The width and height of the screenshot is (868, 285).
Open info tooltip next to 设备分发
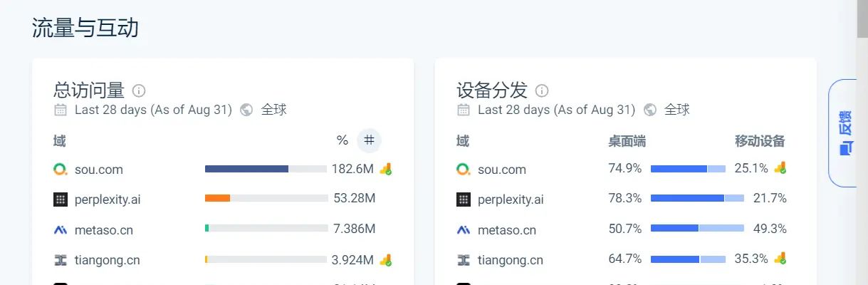coord(542,90)
